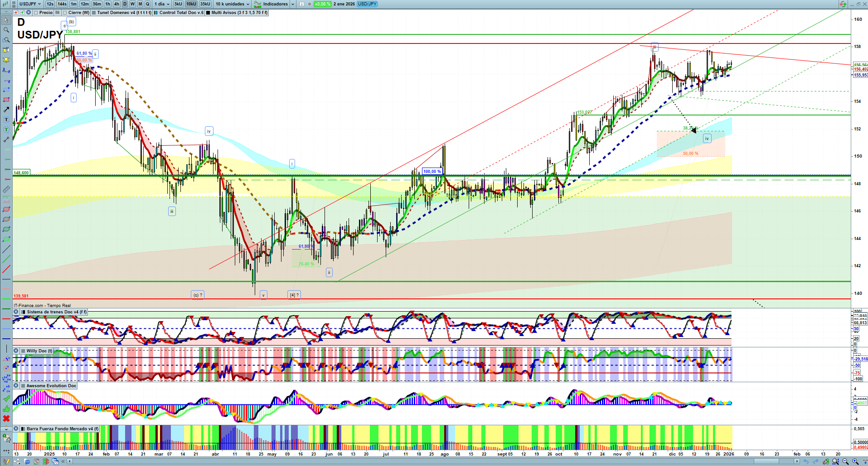Open the USDJPY symbol dropdown
This screenshot has width=868, height=466.
[30, 4]
